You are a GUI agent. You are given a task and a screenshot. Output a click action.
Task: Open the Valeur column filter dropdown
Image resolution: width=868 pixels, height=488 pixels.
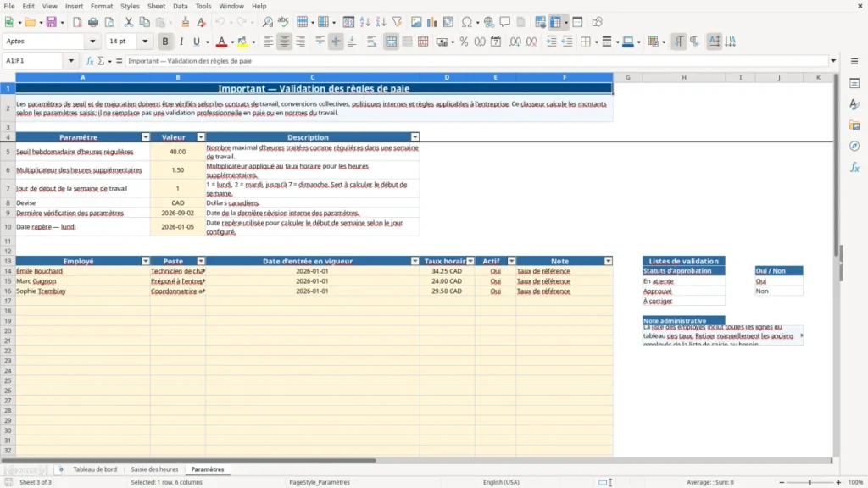click(x=201, y=137)
